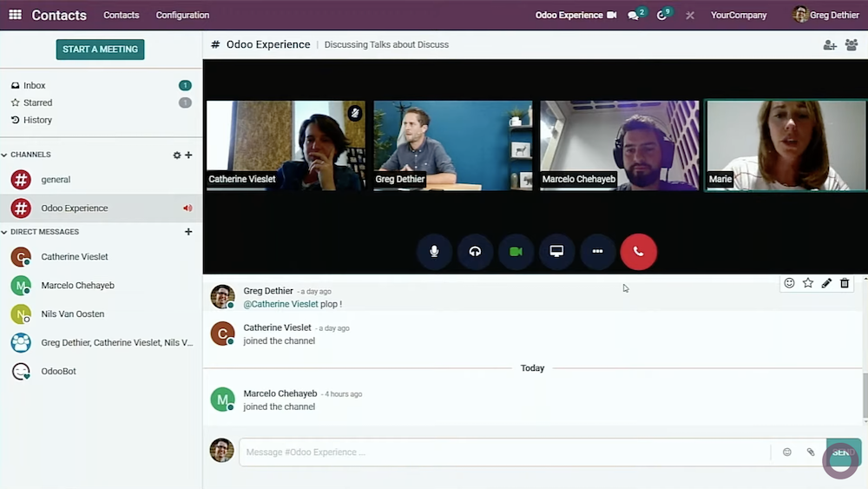868x489 pixels.
Task: Edit message with the pencil icon
Action: [x=826, y=283]
